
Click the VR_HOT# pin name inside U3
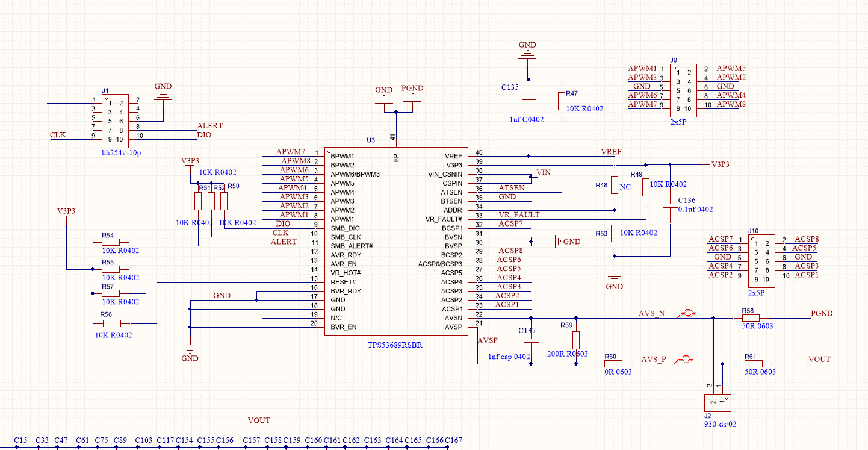(346, 273)
